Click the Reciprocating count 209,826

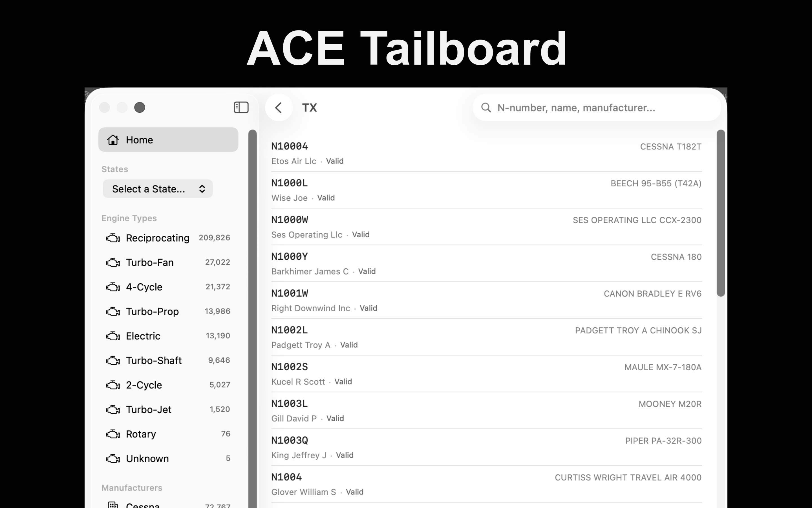pos(214,238)
